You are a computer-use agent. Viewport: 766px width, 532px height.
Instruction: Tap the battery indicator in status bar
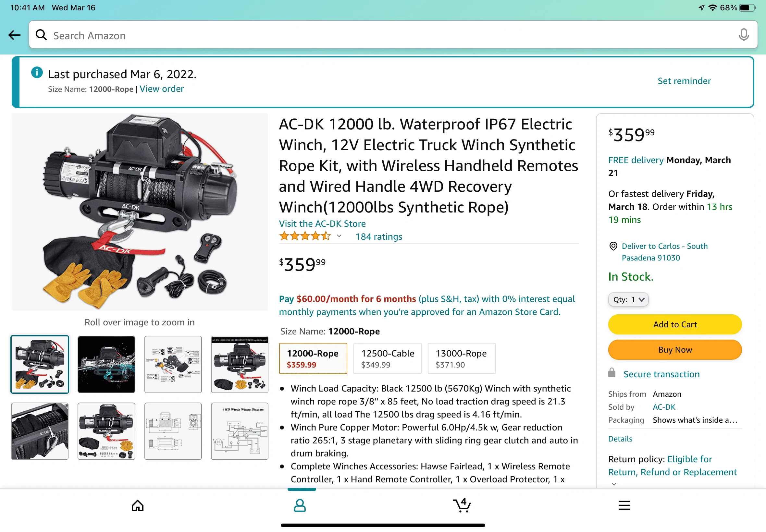click(747, 8)
